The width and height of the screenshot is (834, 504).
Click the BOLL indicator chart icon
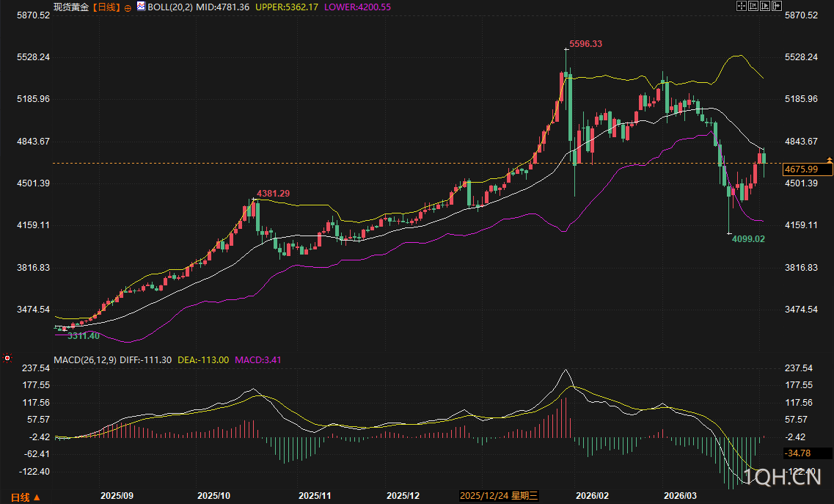141,7
